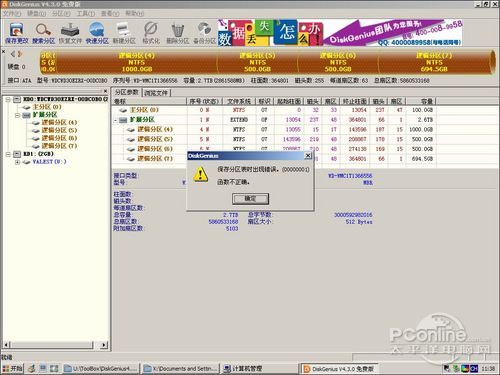Screen dimensions: 500x375
Task: Open the first menu in the menu bar
Action: (12, 13)
